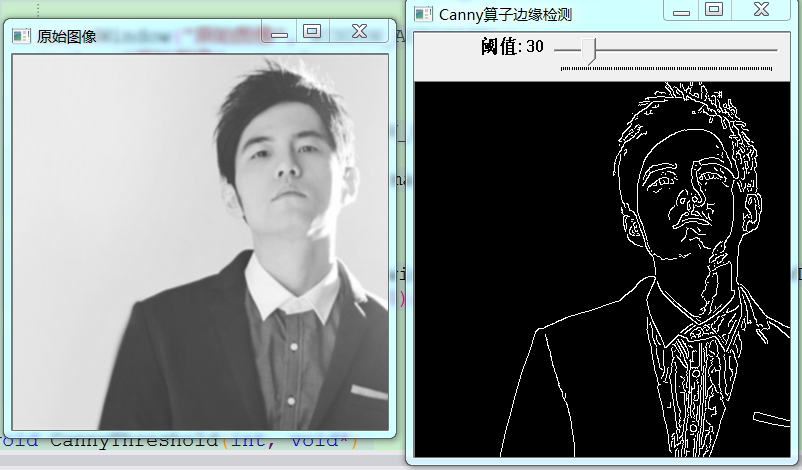
Task: Minimize the 原始图像 window
Action: click(279, 33)
